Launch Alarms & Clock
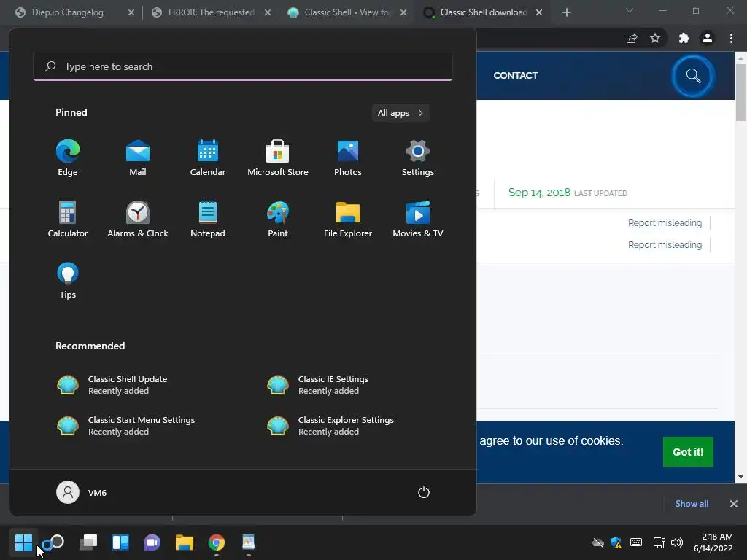 [x=138, y=219]
